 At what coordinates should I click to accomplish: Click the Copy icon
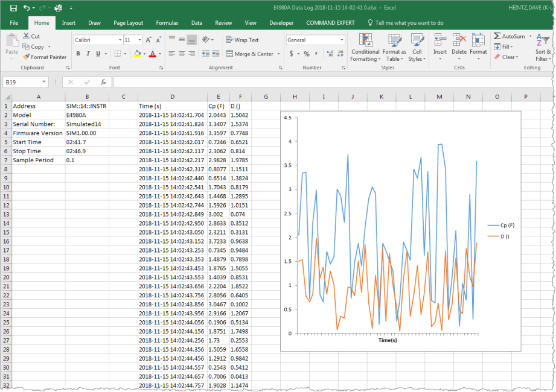[26, 46]
